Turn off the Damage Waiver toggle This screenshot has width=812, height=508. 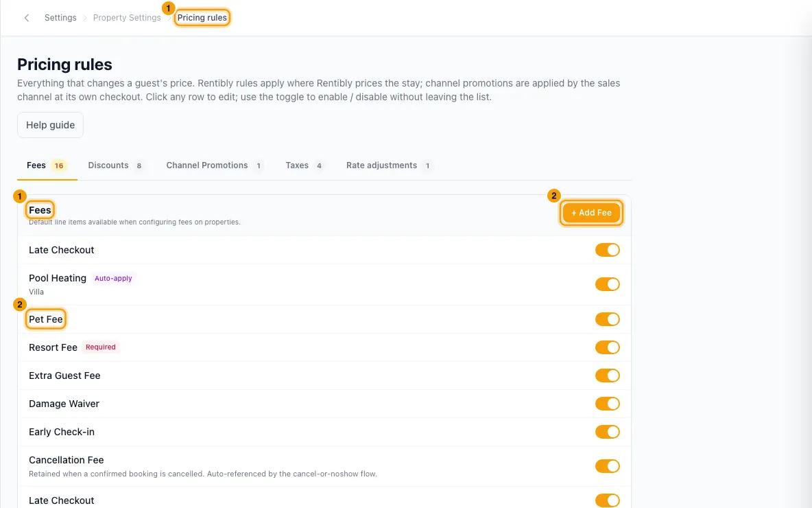(607, 403)
